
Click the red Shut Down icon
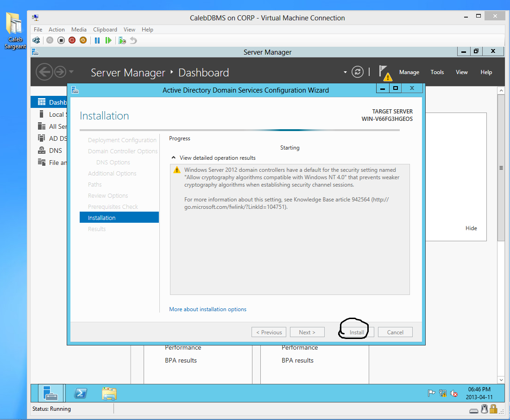click(72, 40)
